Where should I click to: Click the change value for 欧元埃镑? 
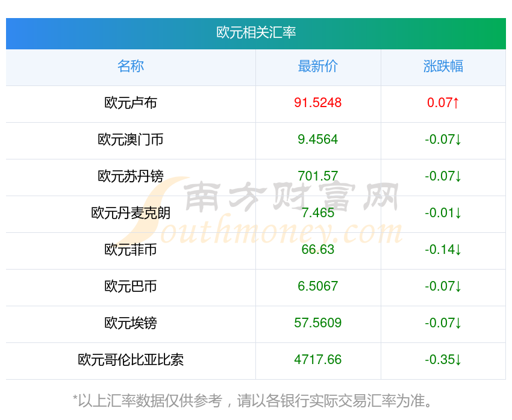pos(443,323)
